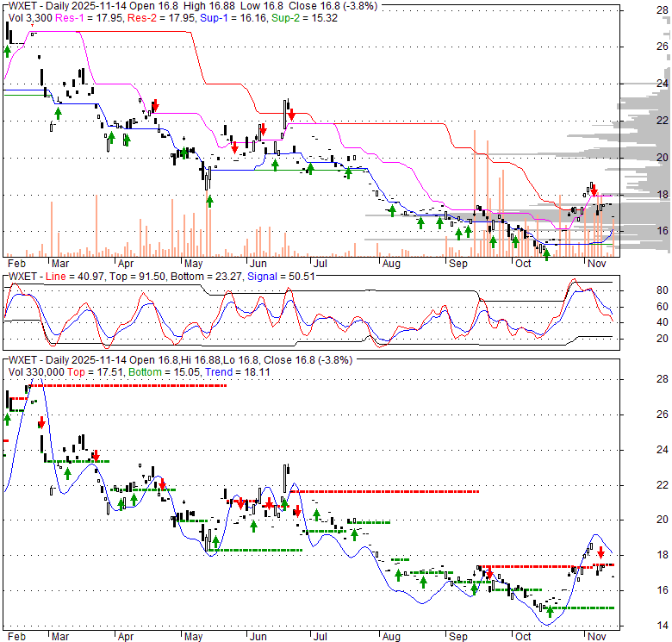672x642 pixels.
Task: Click the long red dashed line near 27.5 in bottom chart
Action: pyautogui.click(x=129, y=386)
